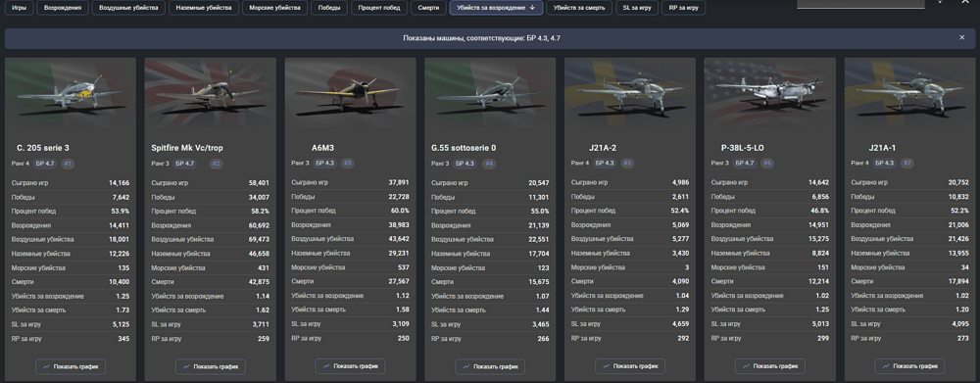Viewport: 980px width, 383px height.
Task: Toggle sort direction on Убийств за возрождение chip
Action: point(495,8)
